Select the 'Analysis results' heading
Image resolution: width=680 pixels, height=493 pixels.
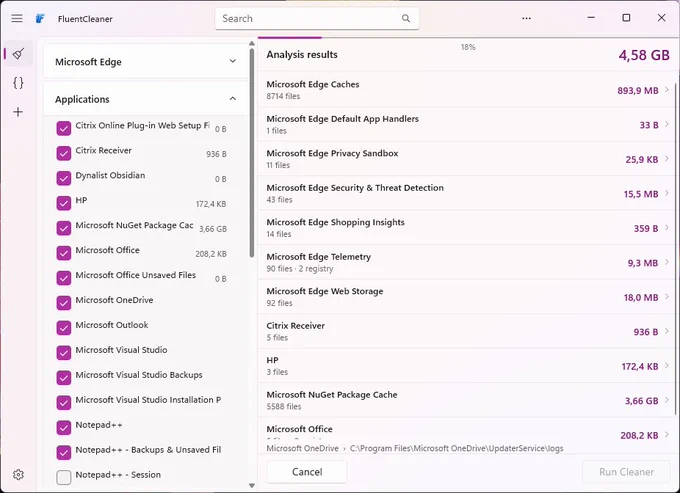pos(302,55)
